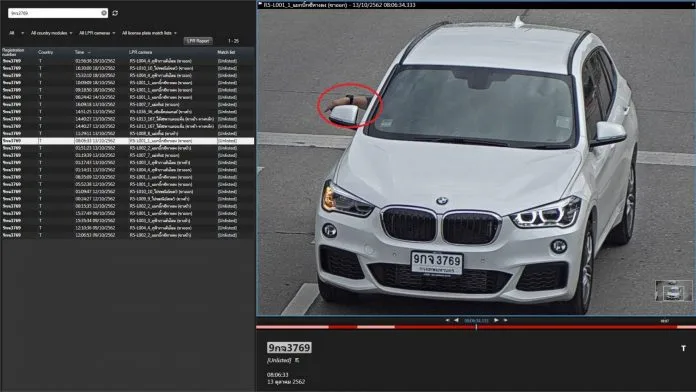Jump to next sequence in playback
This screenshot has height=392, width=696.
505,320
